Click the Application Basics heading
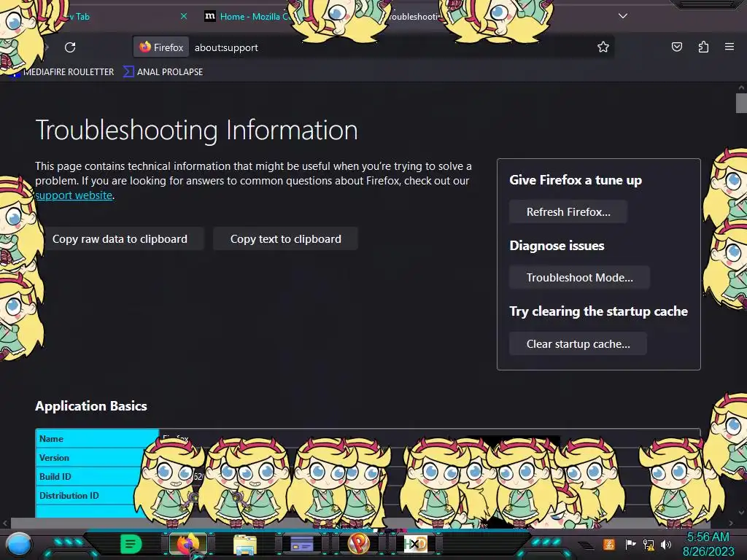 click(91, 406)
